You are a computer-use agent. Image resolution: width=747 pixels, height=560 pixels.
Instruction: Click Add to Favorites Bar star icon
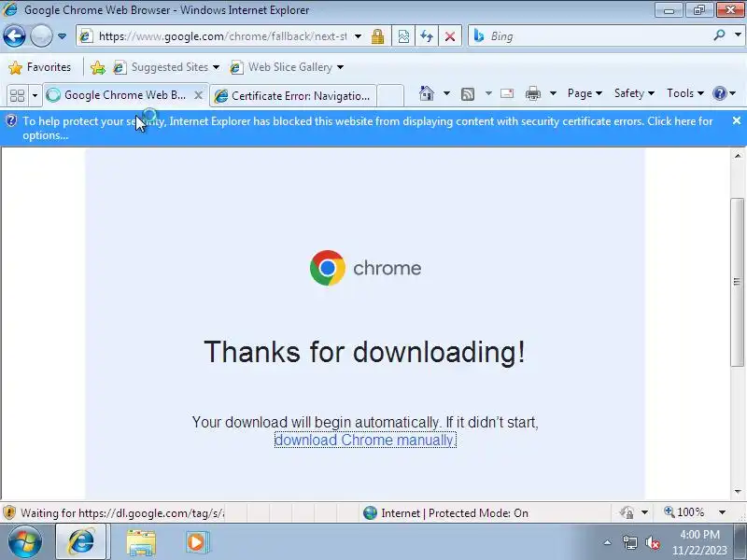(98, 67)
